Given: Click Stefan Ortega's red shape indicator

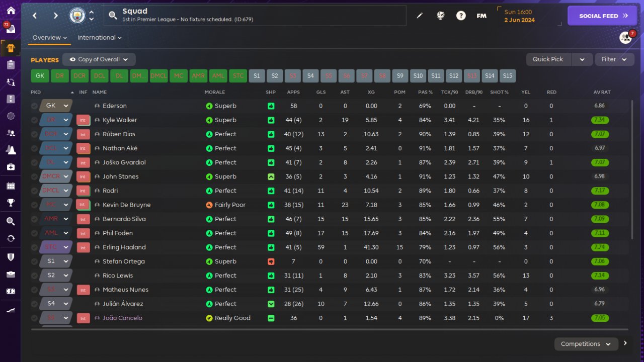Looking at the screenshot, I should 271,261.
